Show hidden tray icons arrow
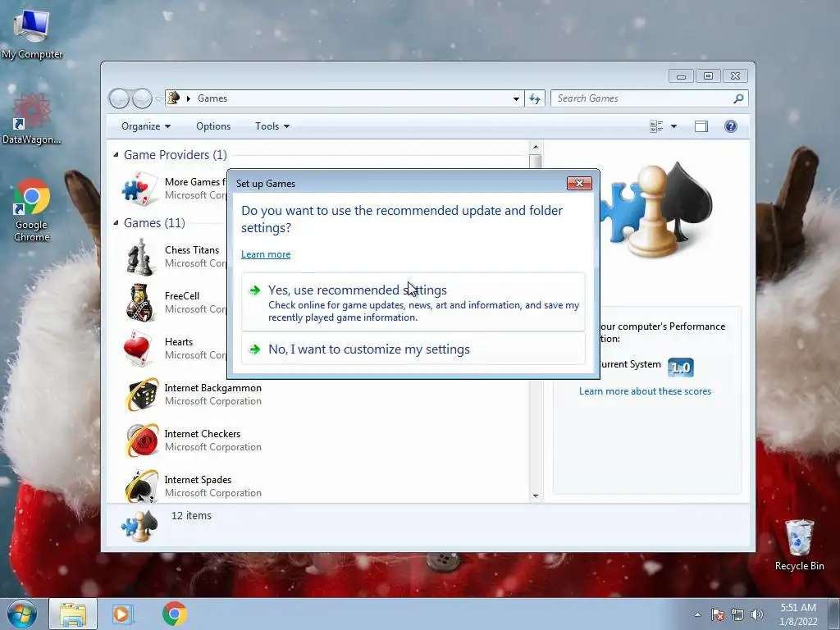The image size is (840, 630). pyautogui.click(x=697, y=614)
